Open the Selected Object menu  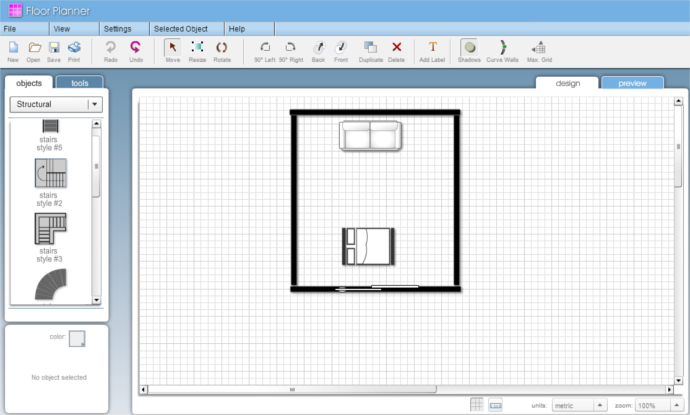coord(187,29)
